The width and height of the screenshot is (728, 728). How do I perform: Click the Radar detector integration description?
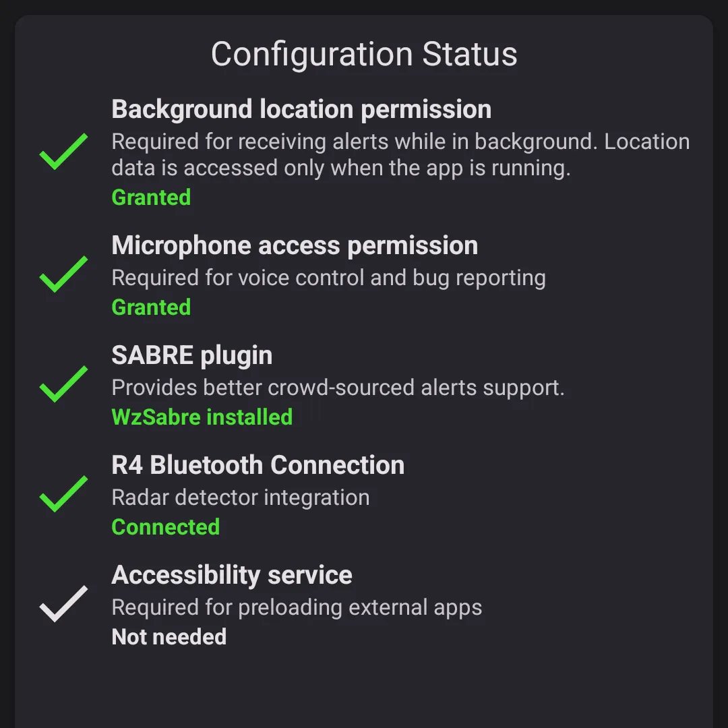(x=240, y=497)
